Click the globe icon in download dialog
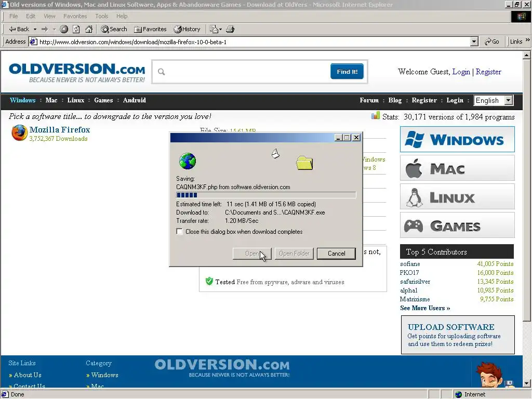The height and width of the screenshot is (399, 532). 187,161
